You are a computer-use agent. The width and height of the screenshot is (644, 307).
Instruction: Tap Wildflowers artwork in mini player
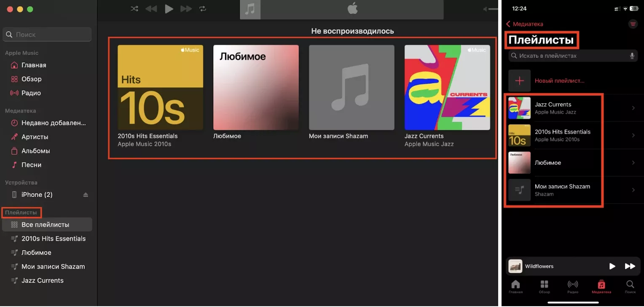click(515, 266)
